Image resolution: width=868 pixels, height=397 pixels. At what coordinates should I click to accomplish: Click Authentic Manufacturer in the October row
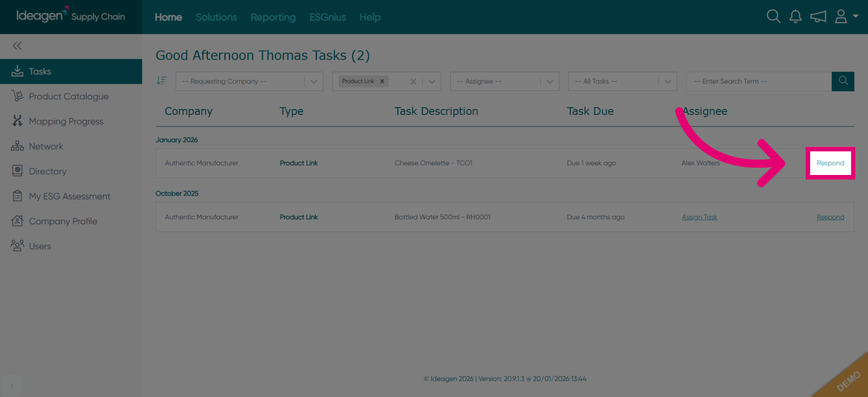(202, 217)
